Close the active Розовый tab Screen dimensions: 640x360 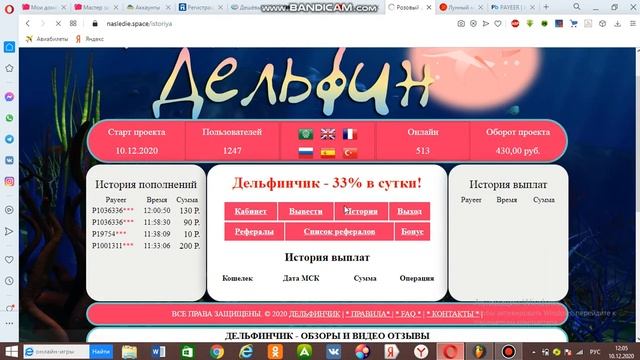[429, 7]
